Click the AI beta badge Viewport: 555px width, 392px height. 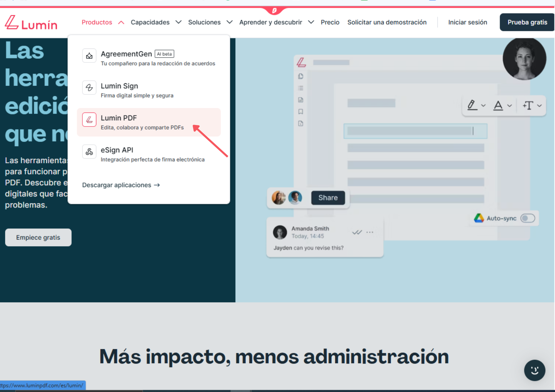click(164, 54)
